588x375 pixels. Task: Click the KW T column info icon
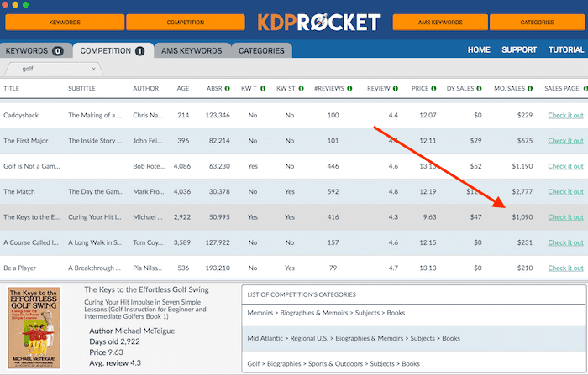click(263, 88)
